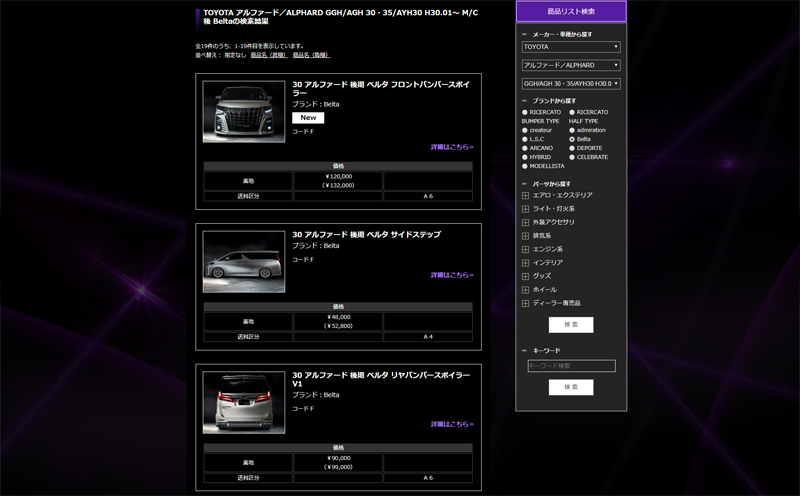Open 詳細はこちら for フロントバンパースポイラー

pyautogui.click(x=452, y=147)
